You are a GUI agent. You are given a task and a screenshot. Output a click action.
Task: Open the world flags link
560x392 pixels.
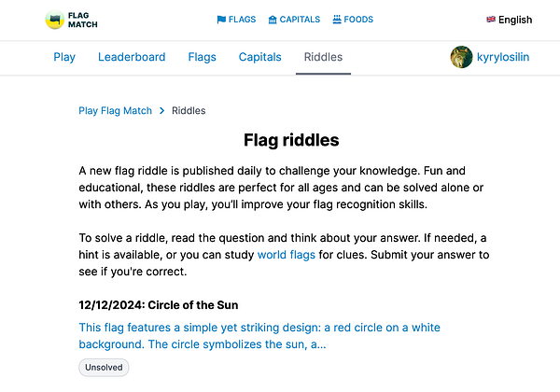pyautogui.click(x=286, y=254)
